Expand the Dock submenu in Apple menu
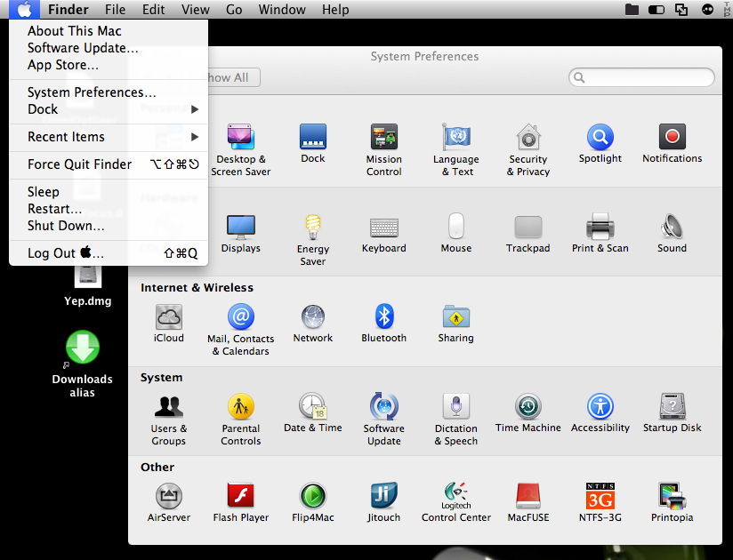Image resolution: width=733 pixels, height=560 pixels. [109, 108]
